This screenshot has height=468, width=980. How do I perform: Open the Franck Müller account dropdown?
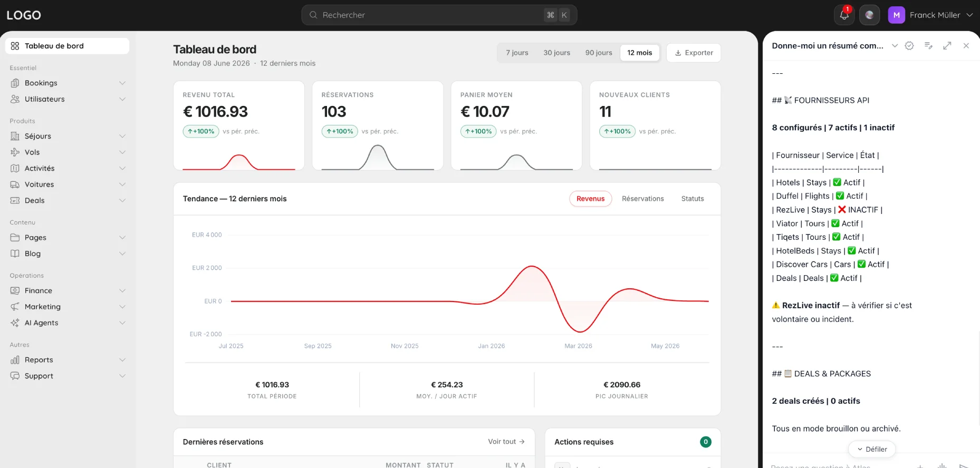(931, 15)
